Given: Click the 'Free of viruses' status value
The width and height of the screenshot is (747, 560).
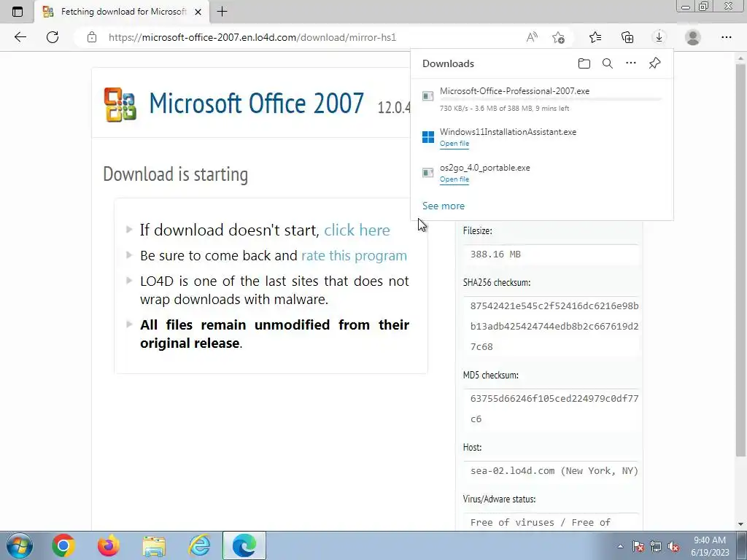Looking at the screenshot, I should (x=541, y=522).
